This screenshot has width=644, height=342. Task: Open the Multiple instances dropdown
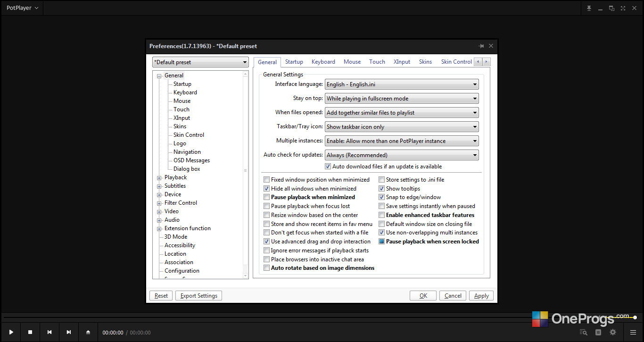pos(402,141)
